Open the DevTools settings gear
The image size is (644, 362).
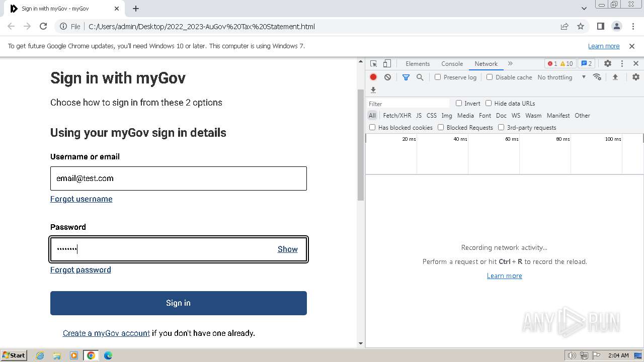pyautogui.click(x=608, y=63)
